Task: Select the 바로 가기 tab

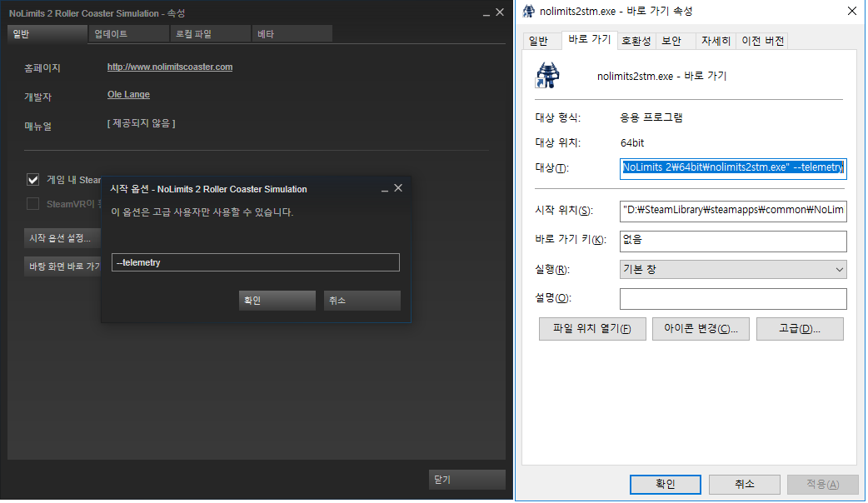Action: coord(589,40)
